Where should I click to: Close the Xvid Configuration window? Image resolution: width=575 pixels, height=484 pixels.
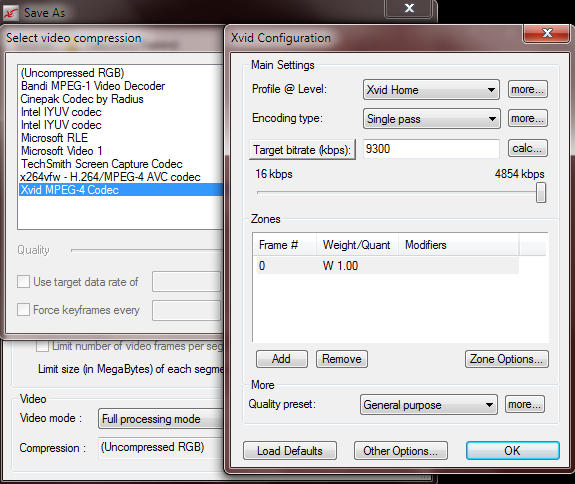(x=547, y=33)
